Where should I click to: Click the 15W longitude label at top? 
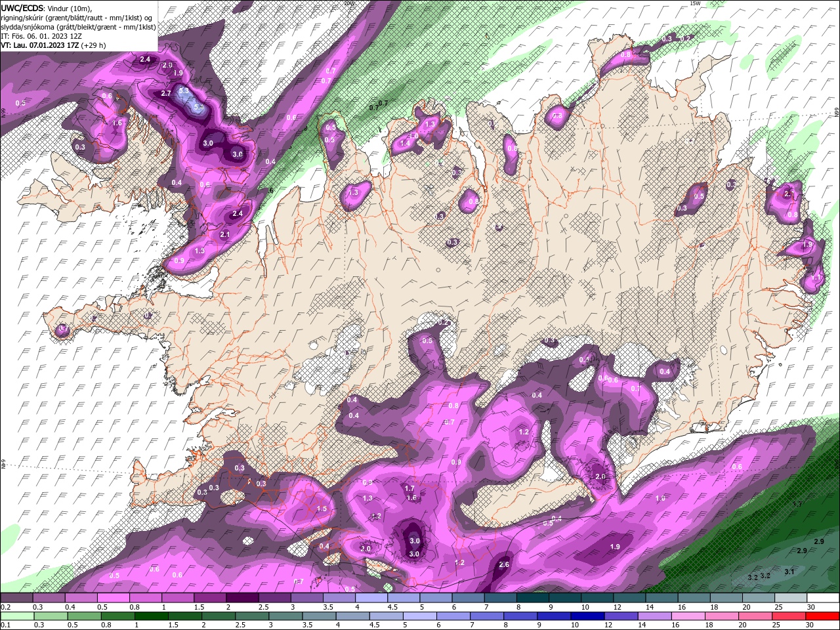(696, 3)
